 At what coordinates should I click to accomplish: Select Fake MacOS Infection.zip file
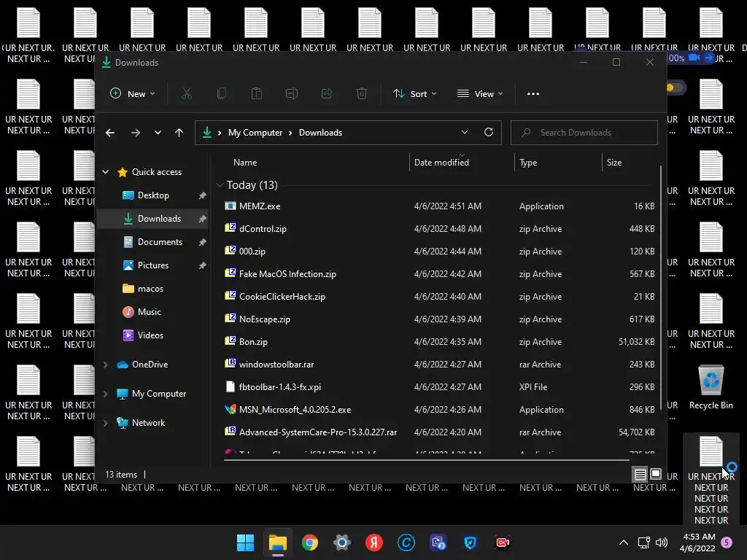438,274
